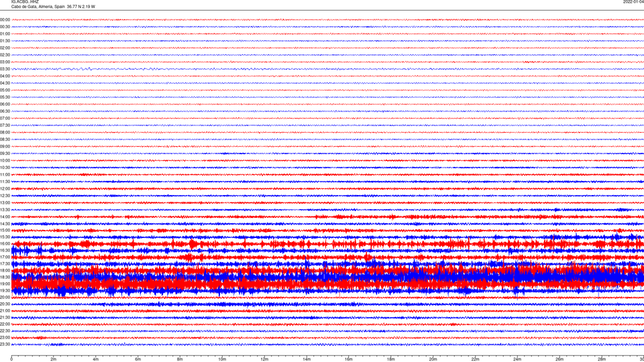This screenshot has height=362, width=644.
Task: Click the "14m" tick label on the minute axis
Action: coord(307,359)
